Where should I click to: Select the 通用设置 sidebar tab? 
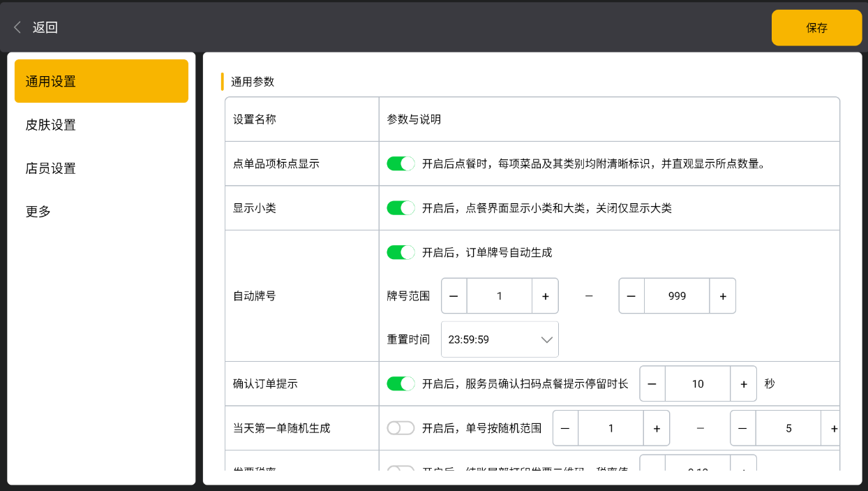coord(101,81)
